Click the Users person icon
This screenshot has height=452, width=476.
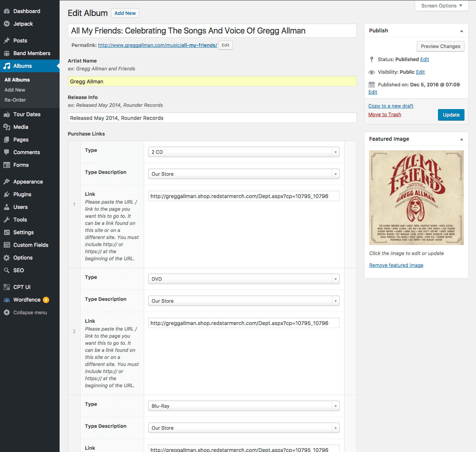click(7, 207)
